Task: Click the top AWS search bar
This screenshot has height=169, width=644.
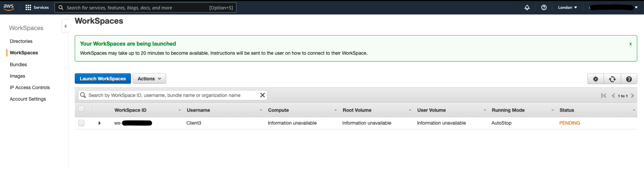Action: point(145,7)
